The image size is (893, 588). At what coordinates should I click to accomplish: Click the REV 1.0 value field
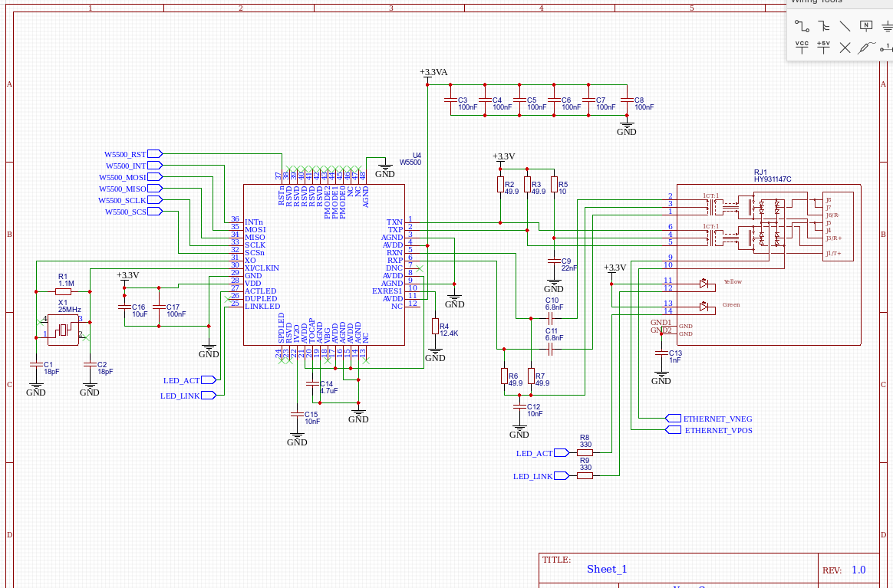(858, 570)
